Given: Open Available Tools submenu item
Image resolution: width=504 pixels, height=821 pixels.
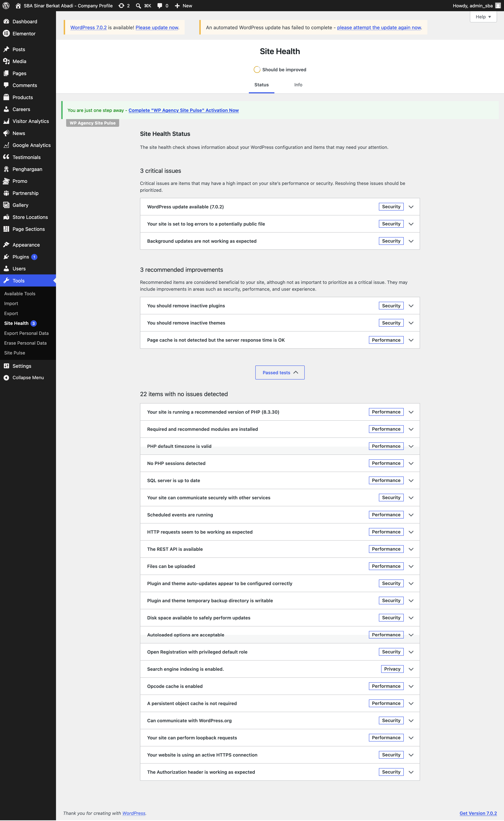Looking at the screenshot, I should point(20,294).
